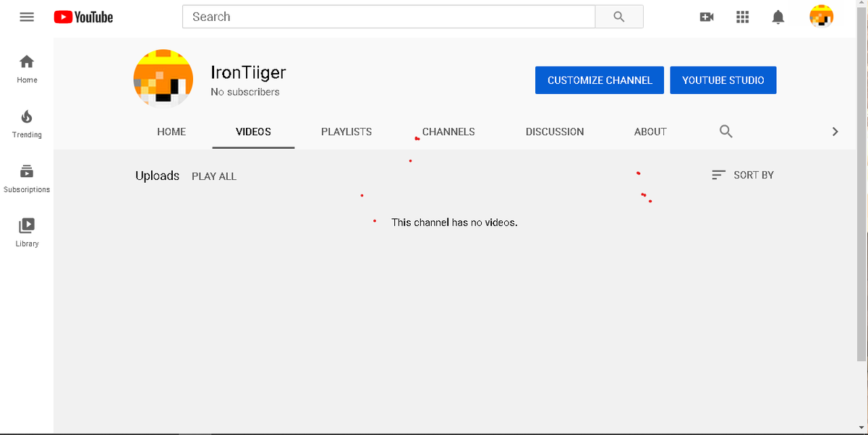Click 'This channel has no videos.' text
The width and height of the screenshot is (868, 435).
454,223
